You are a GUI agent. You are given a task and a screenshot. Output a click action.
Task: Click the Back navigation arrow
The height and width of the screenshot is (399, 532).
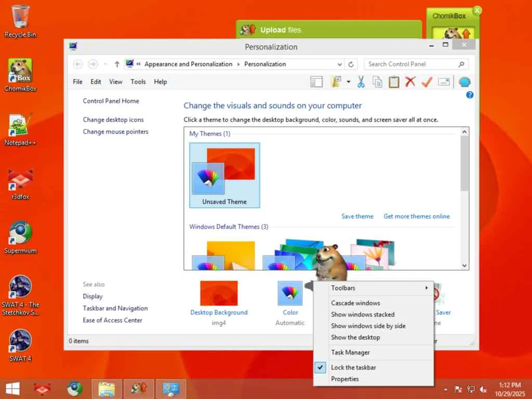click(x=78, y=64)
